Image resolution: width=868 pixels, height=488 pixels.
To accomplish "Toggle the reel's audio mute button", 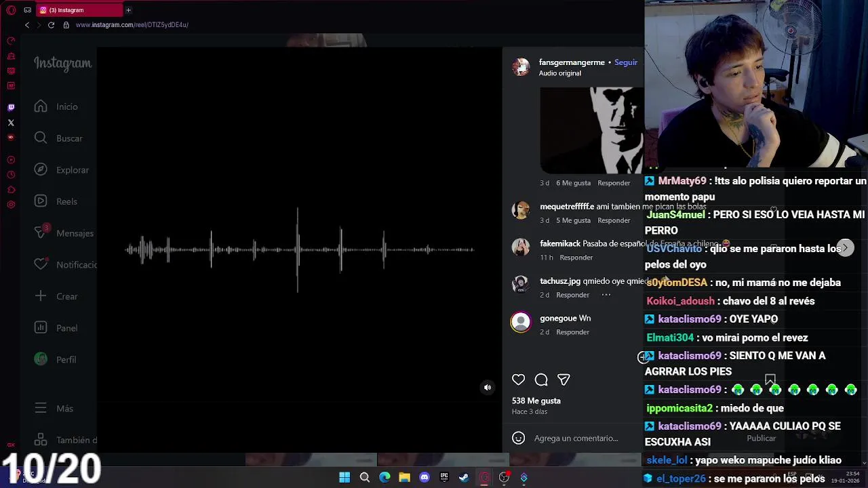I will pyautogui.click(x=487, y=388).
